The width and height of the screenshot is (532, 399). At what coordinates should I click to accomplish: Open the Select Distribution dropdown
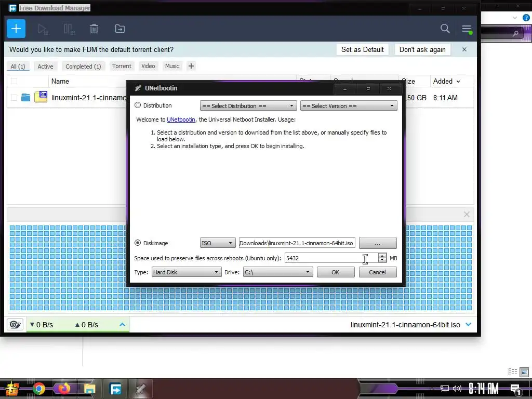(x=248, y=106)
